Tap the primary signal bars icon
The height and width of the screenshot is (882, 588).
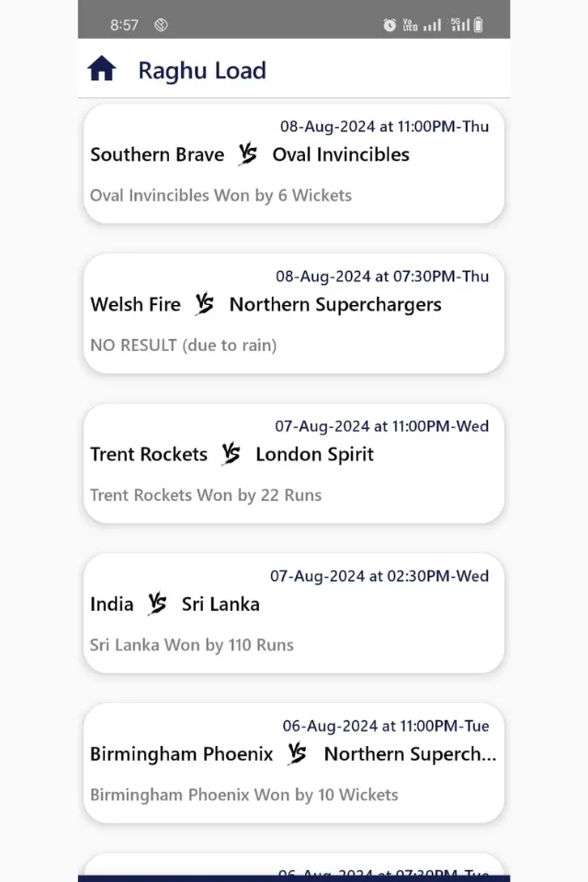coord(431,24)
